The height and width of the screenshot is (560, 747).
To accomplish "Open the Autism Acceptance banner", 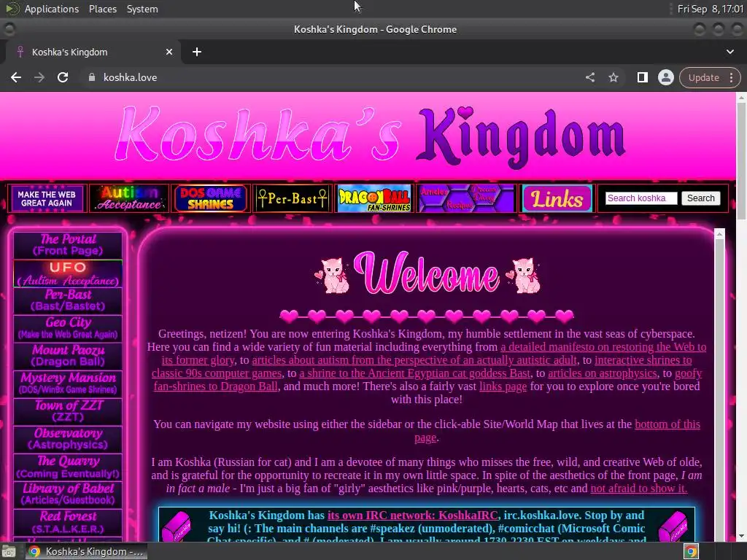I will click(x=128, y=198).
